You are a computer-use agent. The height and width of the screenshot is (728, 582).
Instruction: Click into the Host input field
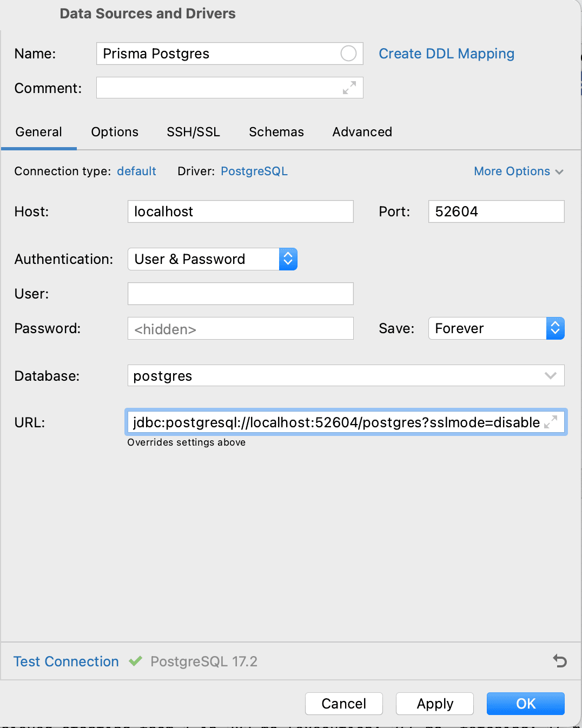tap(240, 211)
